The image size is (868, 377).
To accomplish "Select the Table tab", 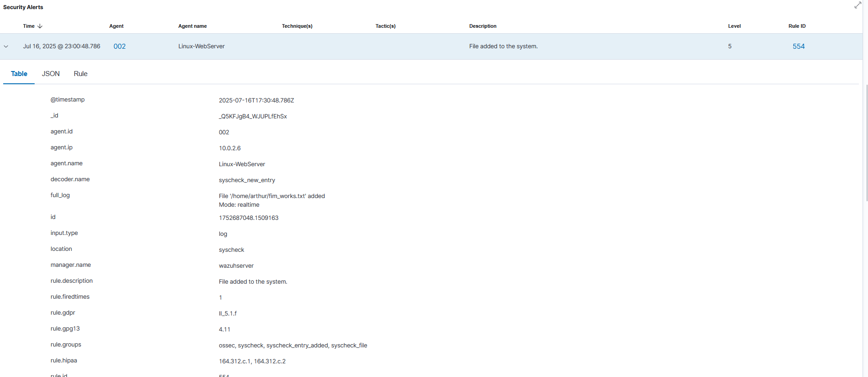I will (x=19, y=74).
